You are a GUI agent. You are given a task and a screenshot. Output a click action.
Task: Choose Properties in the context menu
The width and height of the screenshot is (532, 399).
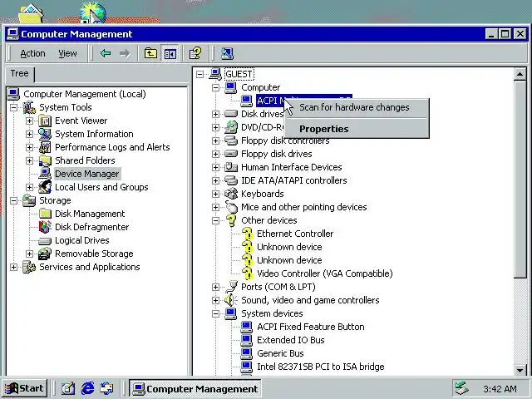click(x=357, y=129)
